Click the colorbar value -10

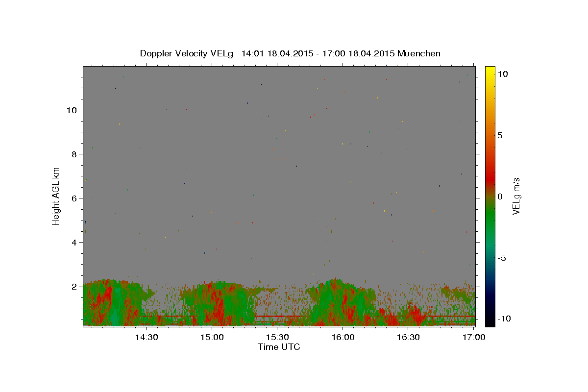click(504, 319)
